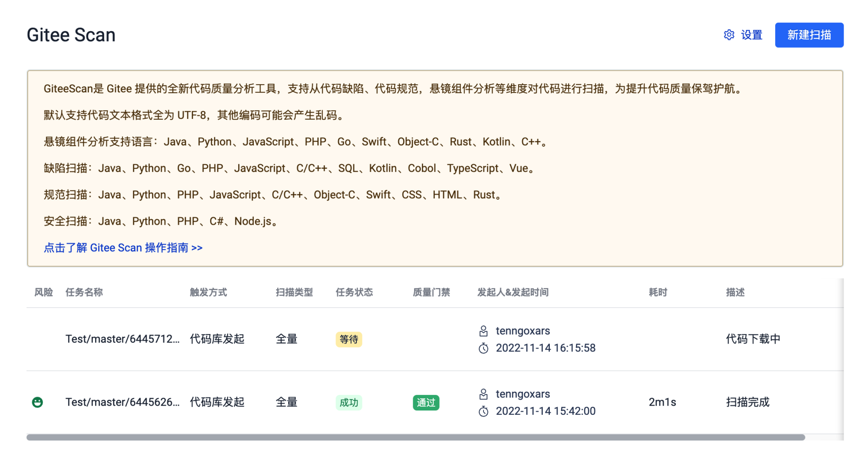Click the horizontal scrollbar below table
This screenshot has width=868, height=453.
pyautogui.click(x=416, y=437)
